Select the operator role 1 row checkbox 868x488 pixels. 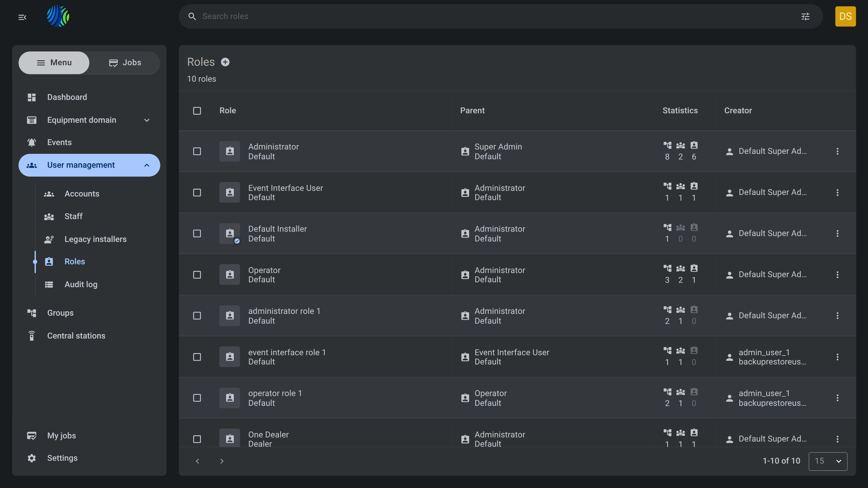coord(197,398)
